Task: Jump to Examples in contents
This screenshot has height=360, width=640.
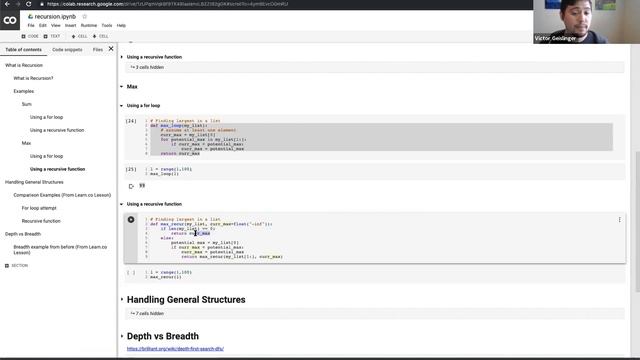Action: (x=24, y=91)
